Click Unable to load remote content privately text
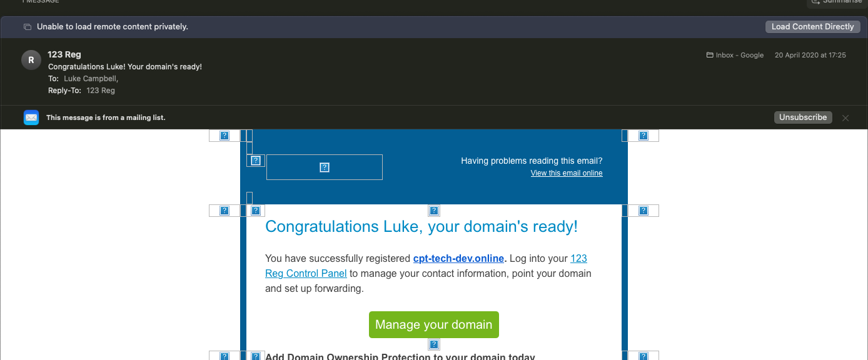The width and height of the screenshot is (868, 360). [x=113, y=27]
